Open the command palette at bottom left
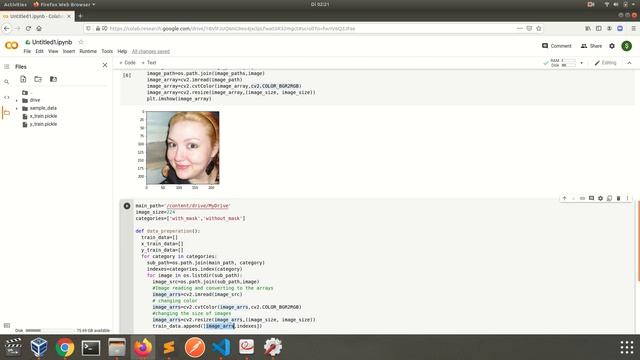The image size is (640, 360). [7, 325]
